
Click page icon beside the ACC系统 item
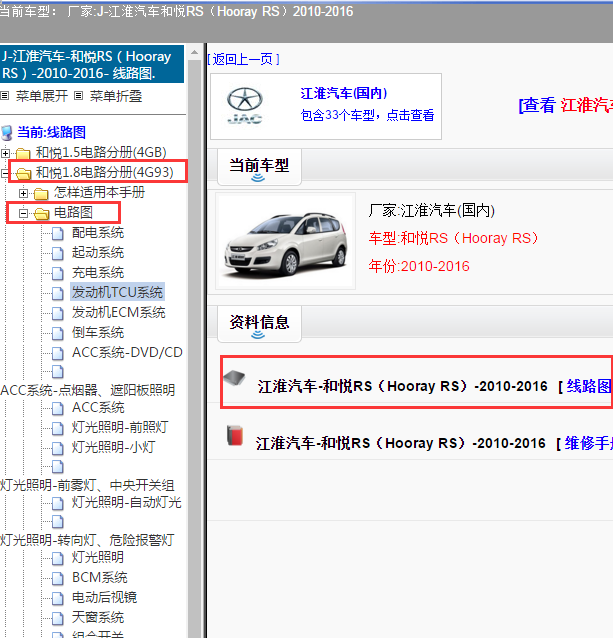(x=58, y=408)
